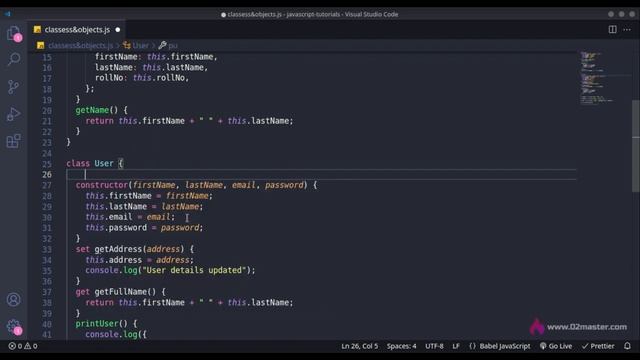Click 'password' parameter on line 27

284,185
